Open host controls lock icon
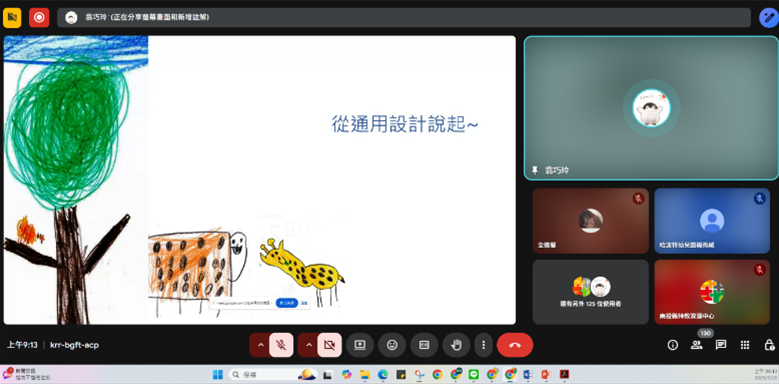This screenshot has height=384, width=779. pyautogui.click(x=769, y=345)
